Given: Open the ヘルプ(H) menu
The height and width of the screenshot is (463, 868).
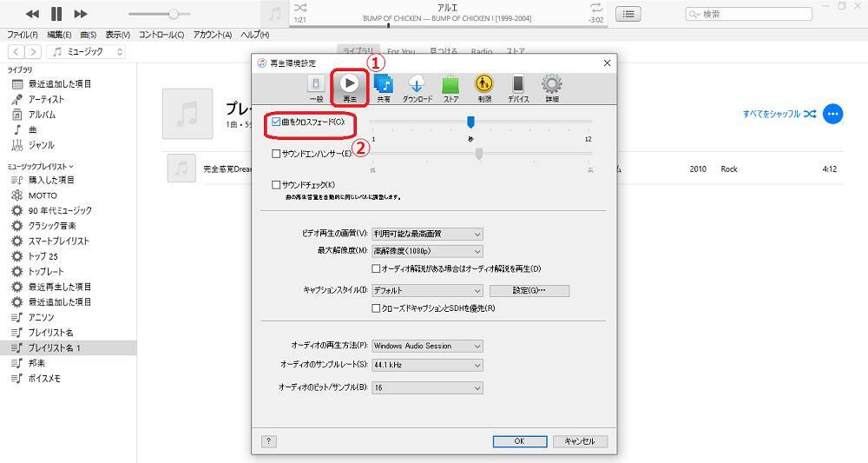Looking at the screenshot, I should (254, 35).
